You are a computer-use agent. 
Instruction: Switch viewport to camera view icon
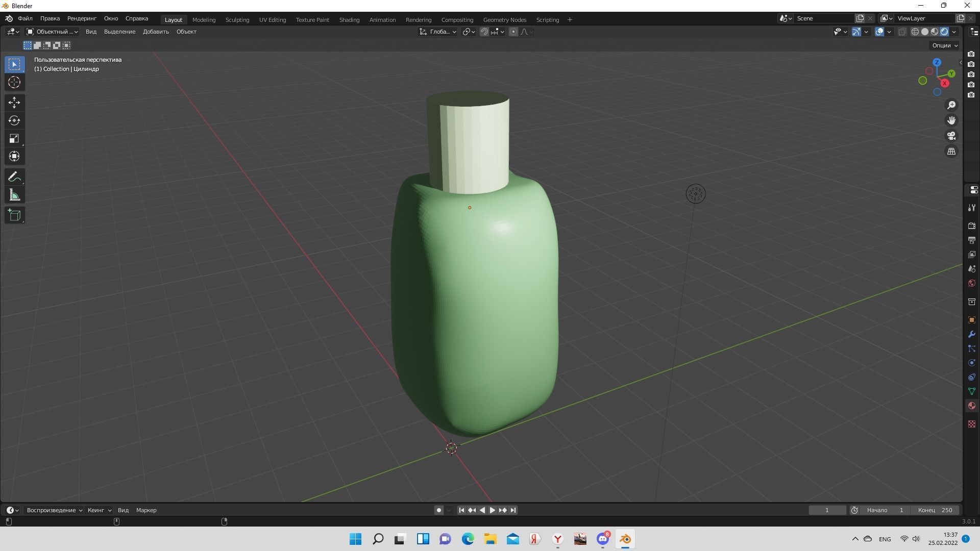[951, 136]
